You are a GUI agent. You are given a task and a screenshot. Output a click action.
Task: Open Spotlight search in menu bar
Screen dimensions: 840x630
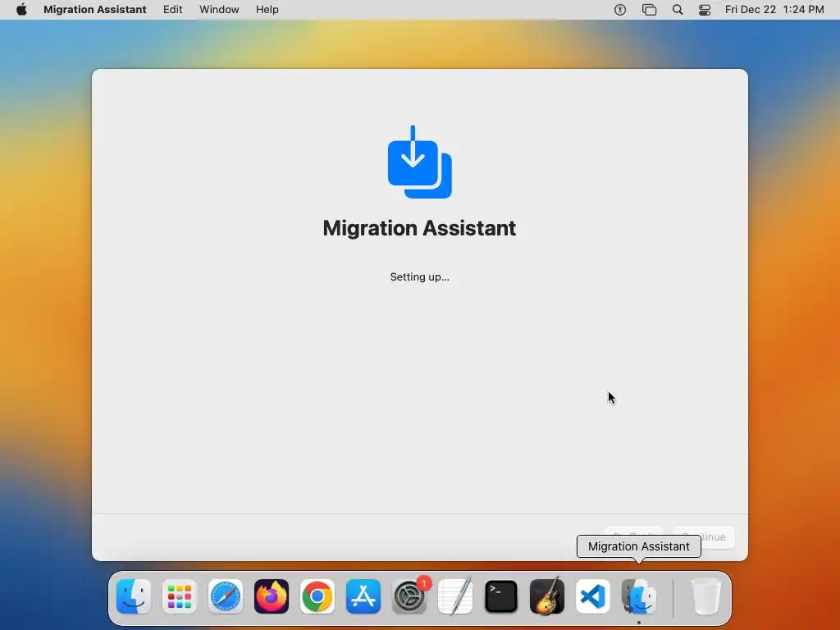click(677, 10)
